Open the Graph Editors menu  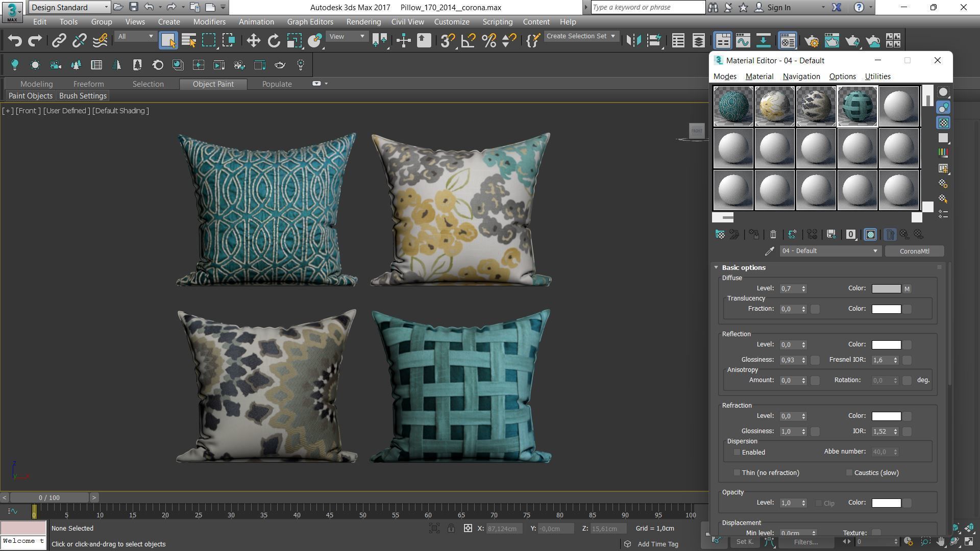[310, 22]
